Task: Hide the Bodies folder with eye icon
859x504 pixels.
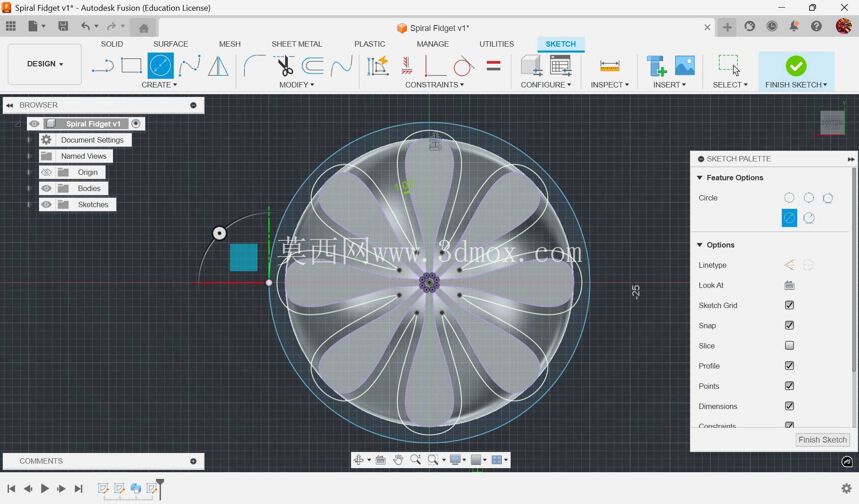Action: click(x=47, y=188)
